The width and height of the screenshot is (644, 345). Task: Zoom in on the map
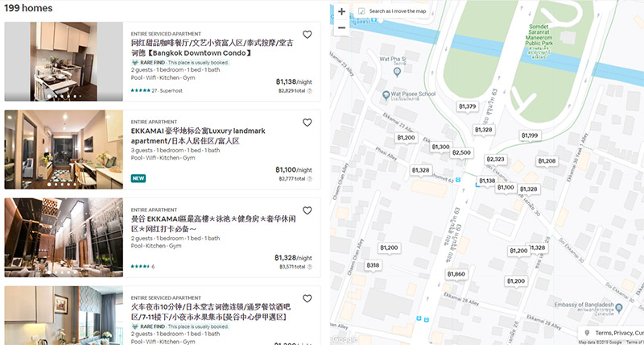[x=341, y=11]
